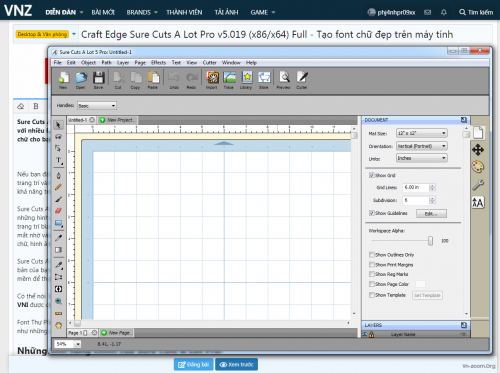Enable the Show Template checkbox
The height and width of the screenshot is (373, 500).
click(x=372, y=295)
